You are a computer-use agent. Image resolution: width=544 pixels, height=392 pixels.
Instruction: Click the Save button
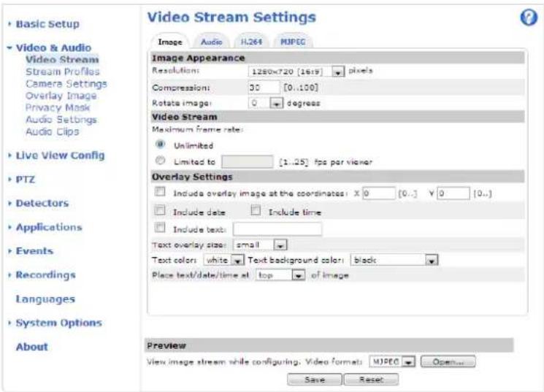(x=315, y=380)
